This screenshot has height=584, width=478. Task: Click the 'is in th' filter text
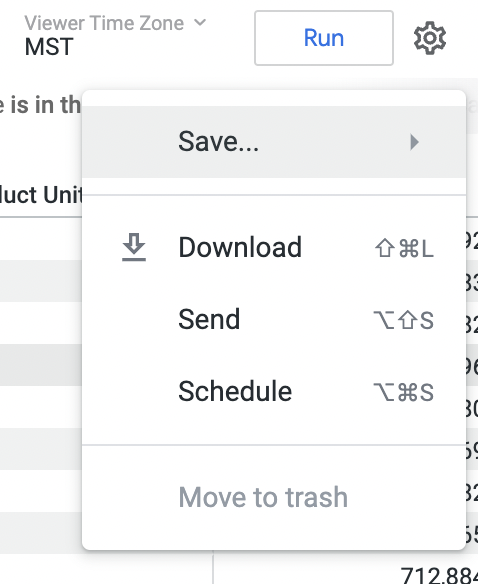41,105
